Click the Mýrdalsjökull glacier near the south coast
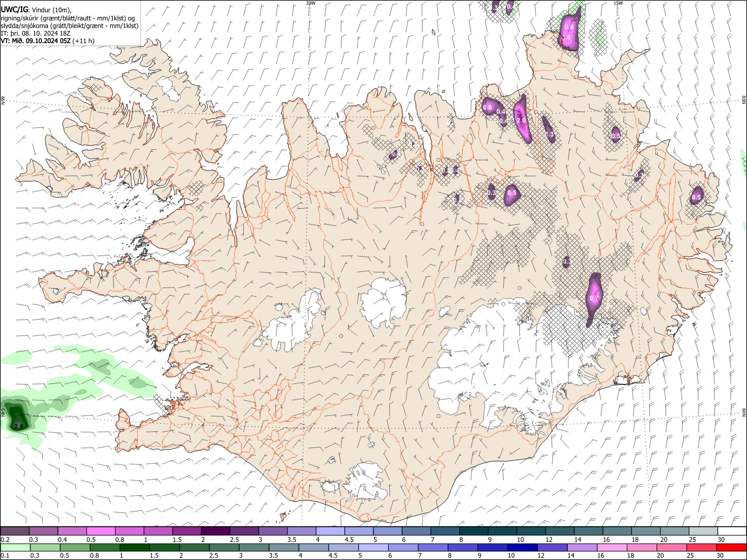747x560 pixels. (x=365, y=482)
